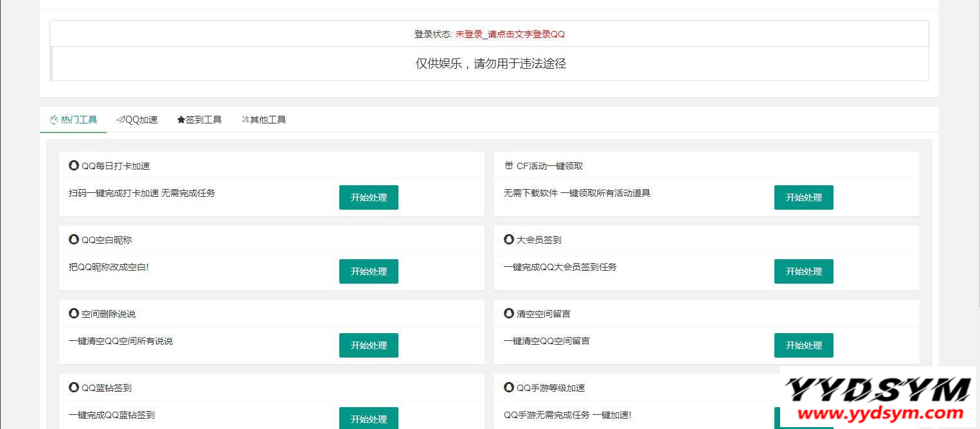Click the QQ icon beside 大会员签到

point(509,239)
